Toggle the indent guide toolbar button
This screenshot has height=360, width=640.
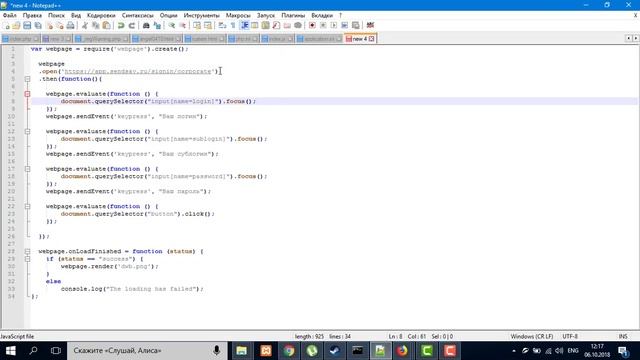coord(244,25)
